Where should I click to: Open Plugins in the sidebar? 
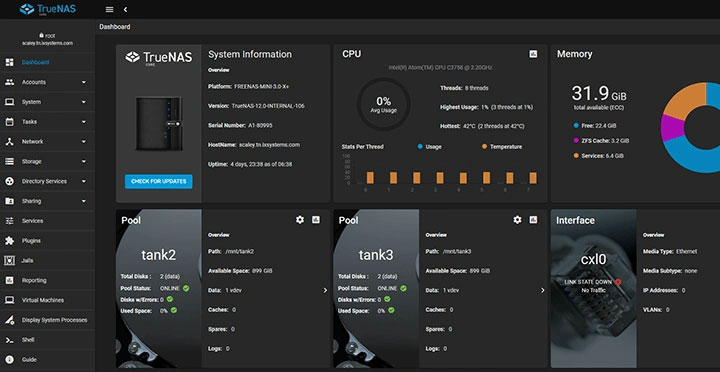tap(47, 241)
